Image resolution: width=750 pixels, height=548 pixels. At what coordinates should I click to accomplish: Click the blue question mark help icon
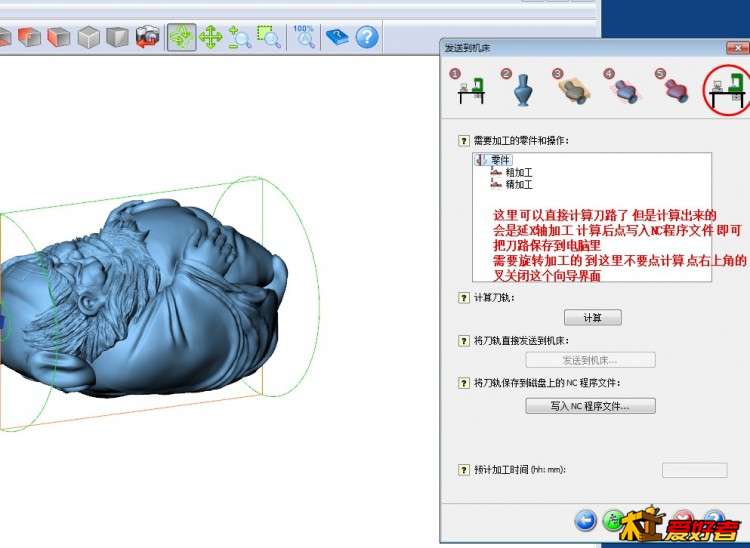(367, 37)
